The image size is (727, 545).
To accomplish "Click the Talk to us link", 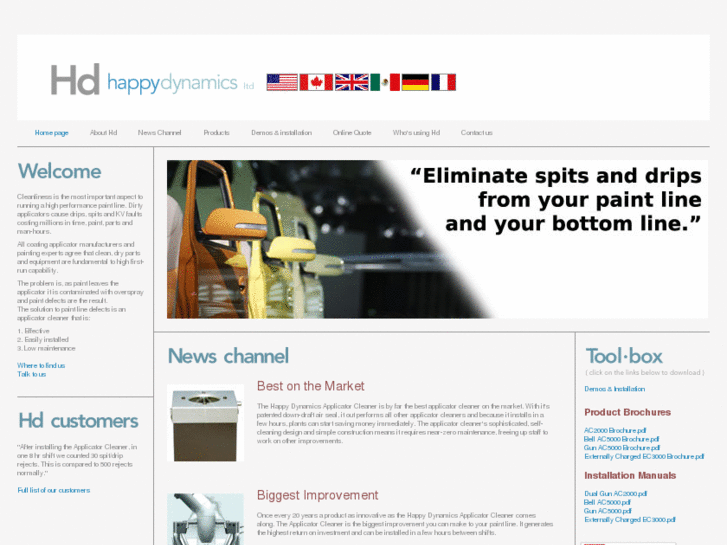I will click(32, 374).
